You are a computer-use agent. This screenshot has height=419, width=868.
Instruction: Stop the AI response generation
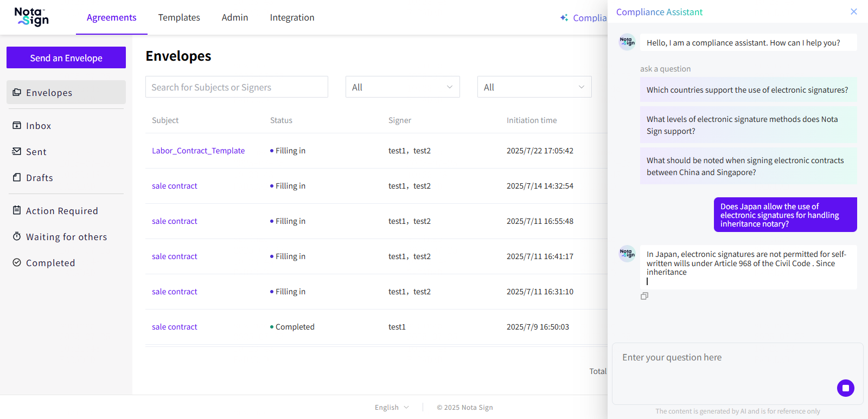coord(845,388)
